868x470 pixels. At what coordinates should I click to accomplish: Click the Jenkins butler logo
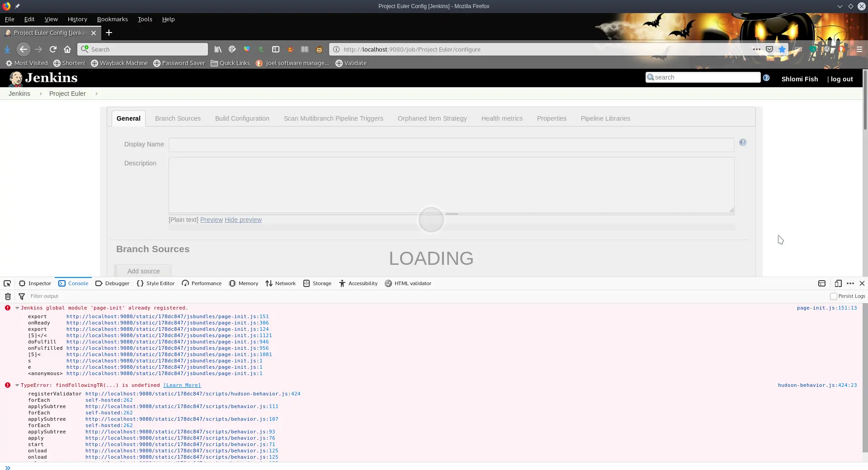[x=16, y=79]
